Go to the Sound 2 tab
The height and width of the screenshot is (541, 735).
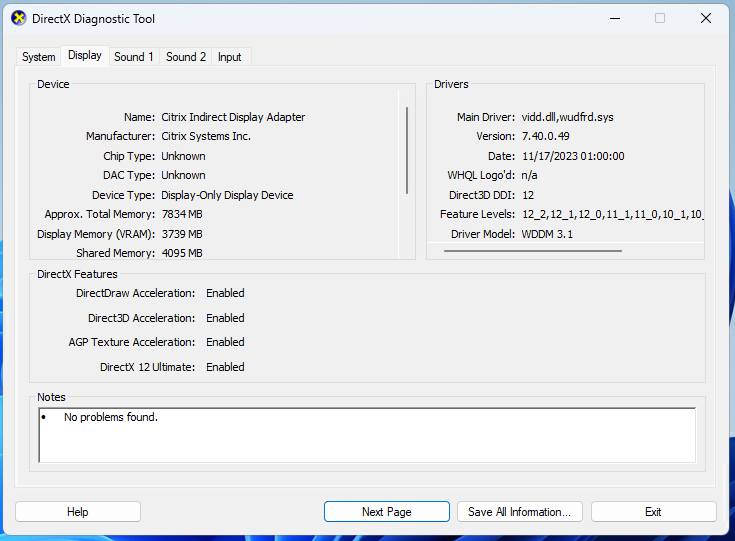[186, 57]
